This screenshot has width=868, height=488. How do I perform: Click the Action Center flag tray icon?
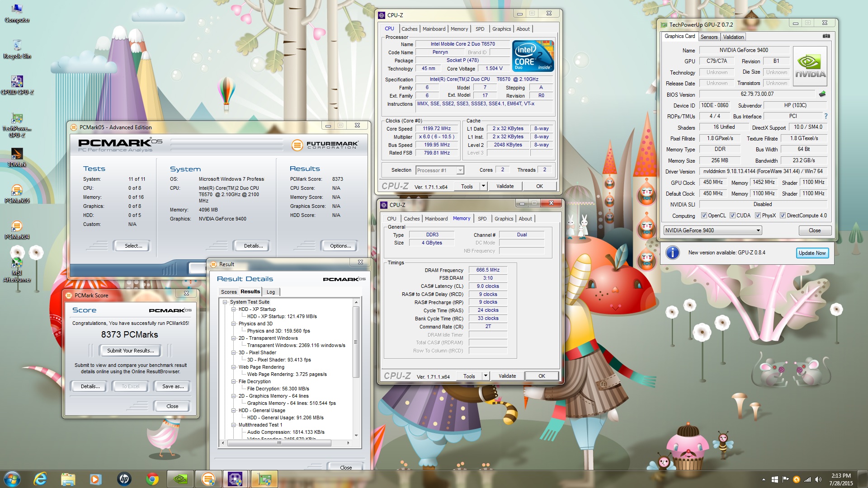(x=785, y=479)
